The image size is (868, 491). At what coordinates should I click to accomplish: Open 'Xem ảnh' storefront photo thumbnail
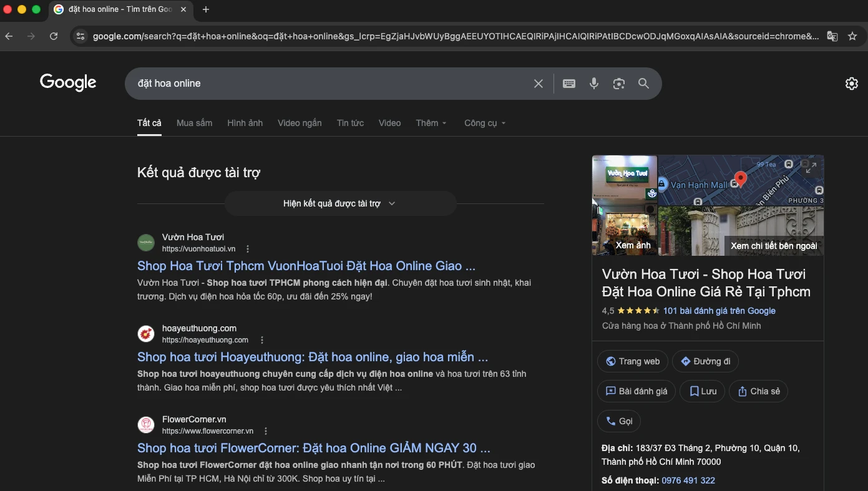625,205
